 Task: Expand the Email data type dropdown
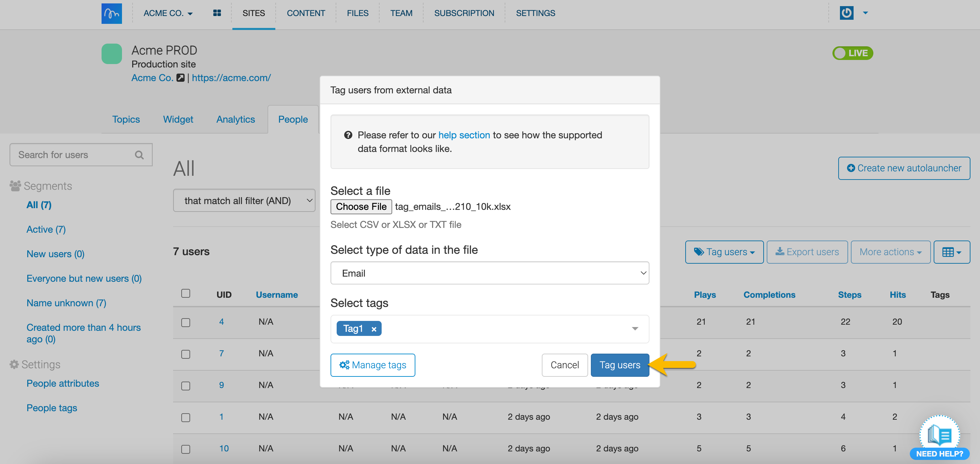pyautogui.click(x=489, y=273)
